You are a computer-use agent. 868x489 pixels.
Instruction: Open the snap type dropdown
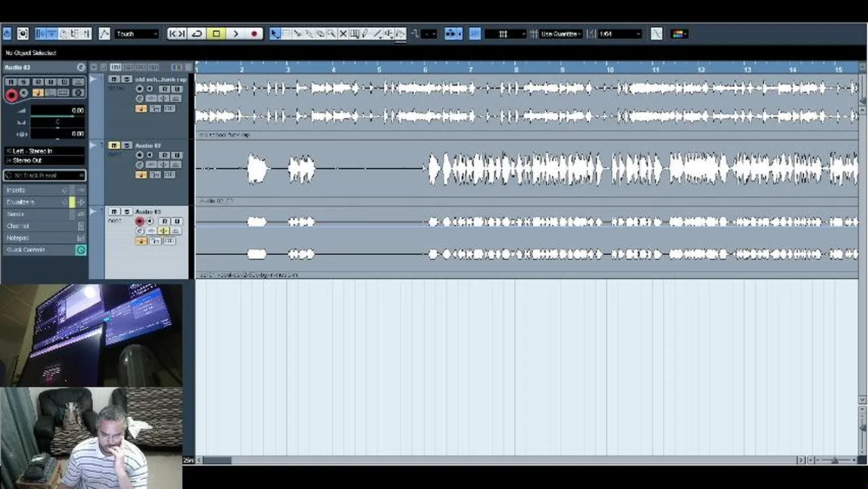[505, 33]
